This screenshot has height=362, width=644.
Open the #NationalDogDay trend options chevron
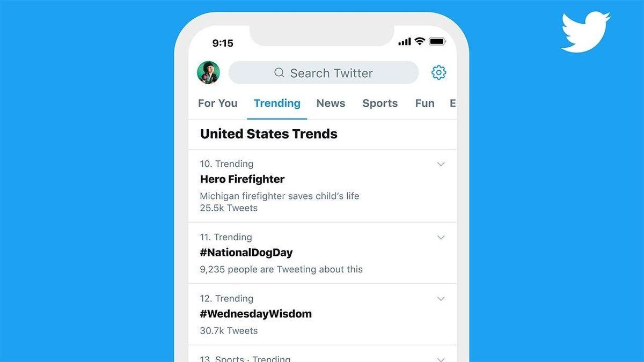click(441, 237)
